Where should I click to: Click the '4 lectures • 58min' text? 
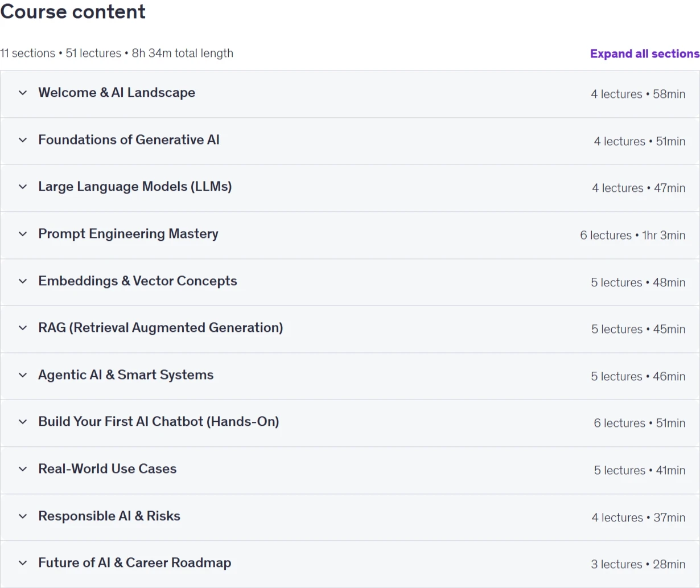(638, 94)
